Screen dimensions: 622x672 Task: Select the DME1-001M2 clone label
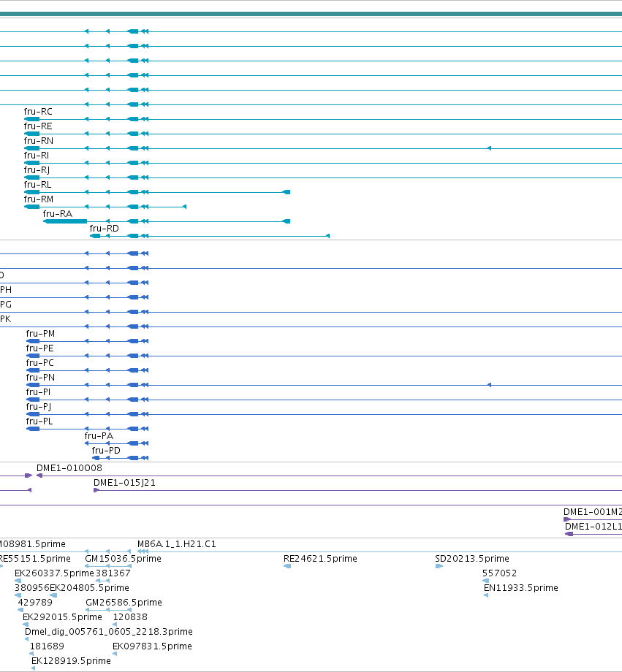pos(593,512)
